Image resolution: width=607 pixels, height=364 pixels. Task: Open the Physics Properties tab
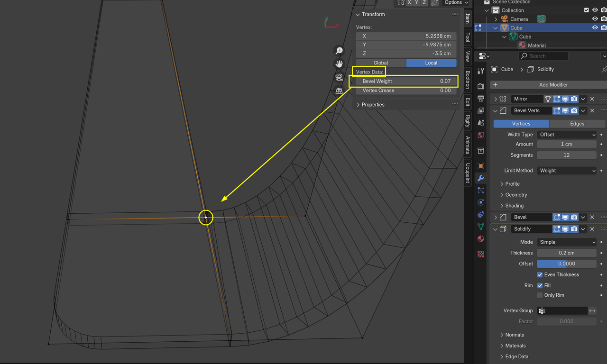480,202
